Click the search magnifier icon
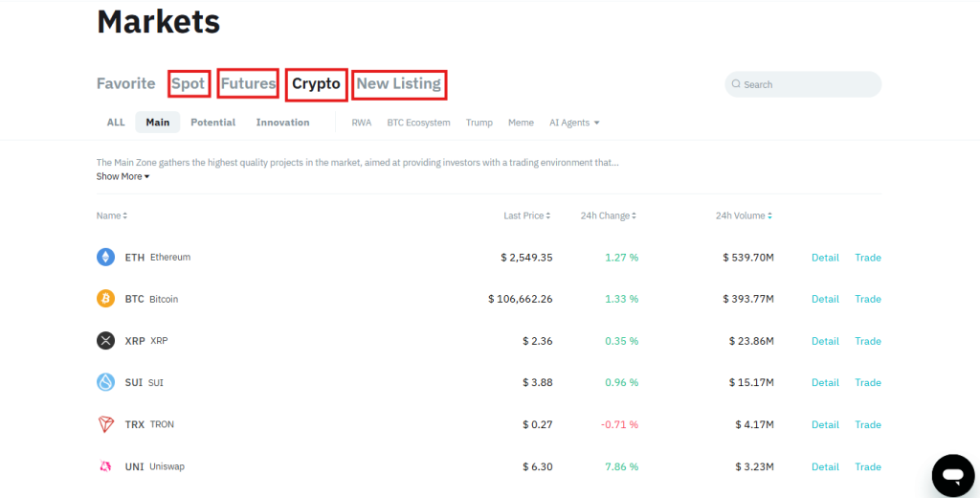Image resolution: width=980 pixels, height=498 pixels. click(736, 84)
